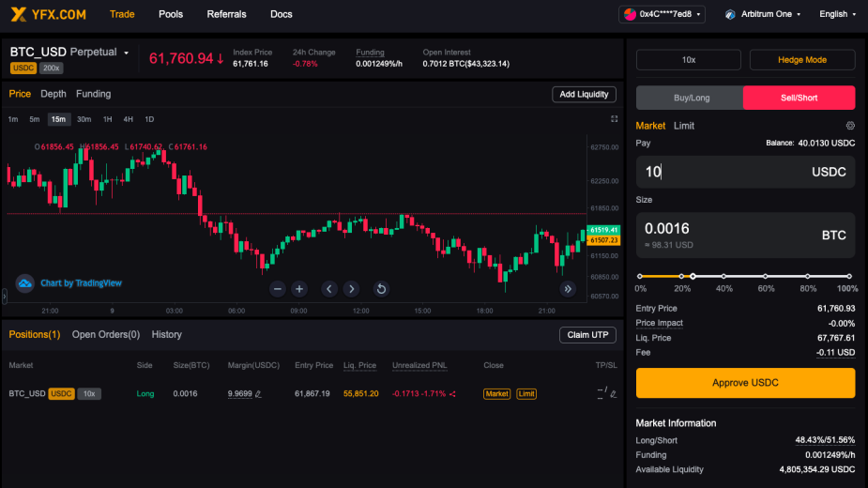This screenshot has height=488, width=868.
Task: Open order settings gear icon
Action: point(850,126)
